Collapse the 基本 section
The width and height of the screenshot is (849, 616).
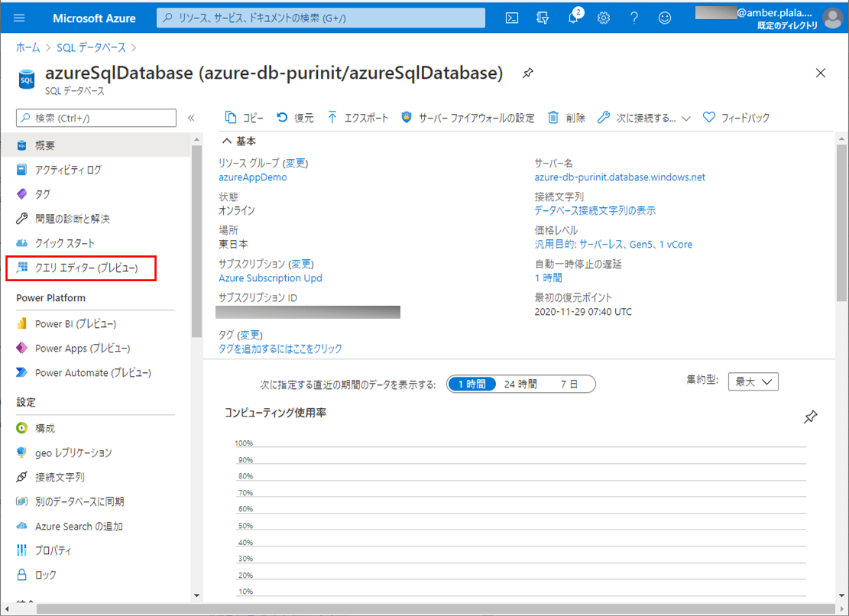tap(238, 141)
